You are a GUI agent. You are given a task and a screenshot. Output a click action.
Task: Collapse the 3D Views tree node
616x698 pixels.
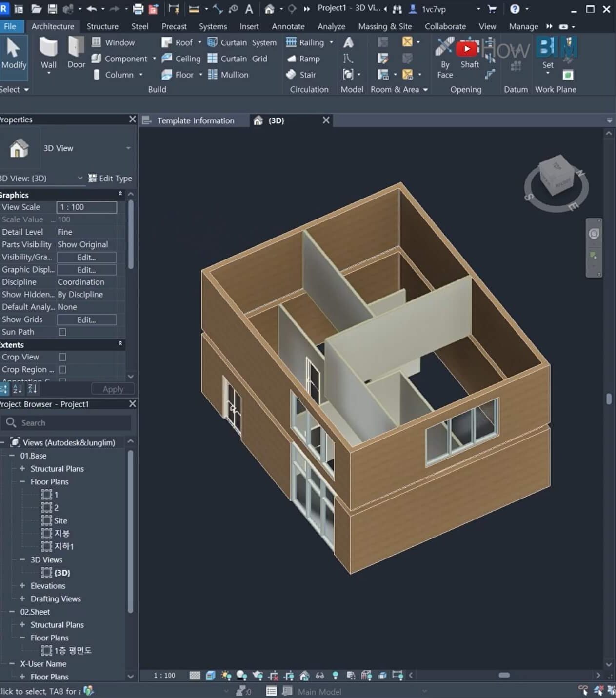coord(22,560)
